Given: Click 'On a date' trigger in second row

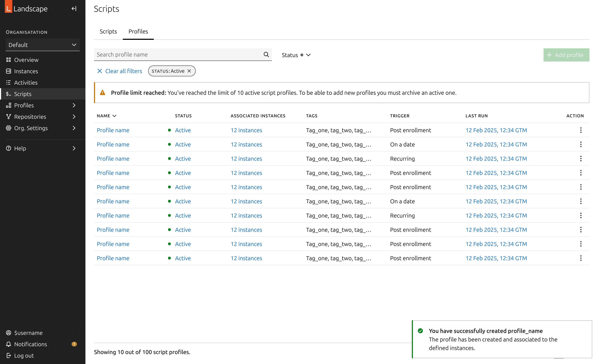Looking at the screenshot, I should (x=402, y=144).
